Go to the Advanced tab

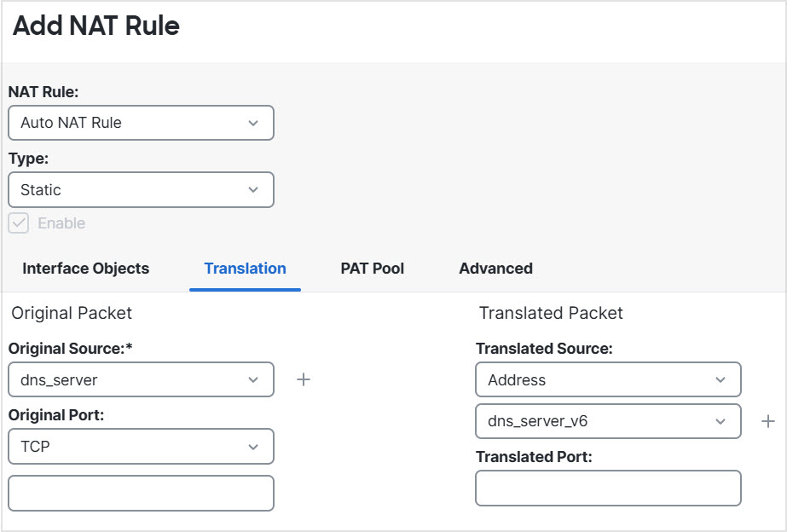coord(495,269)
